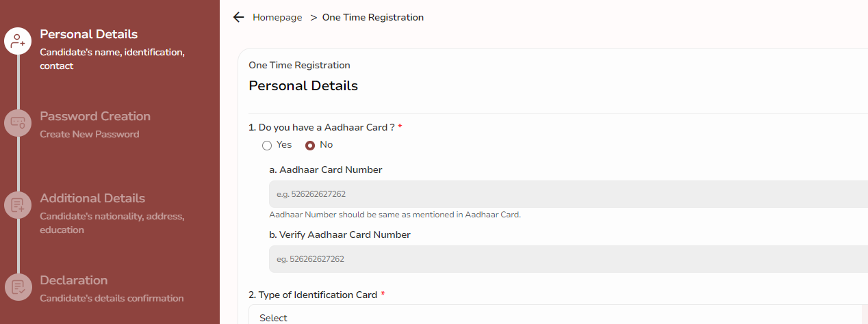This screenshot has height=324, width=868.
Task: Click Candidate's details confirmation text
Action: 112,298
